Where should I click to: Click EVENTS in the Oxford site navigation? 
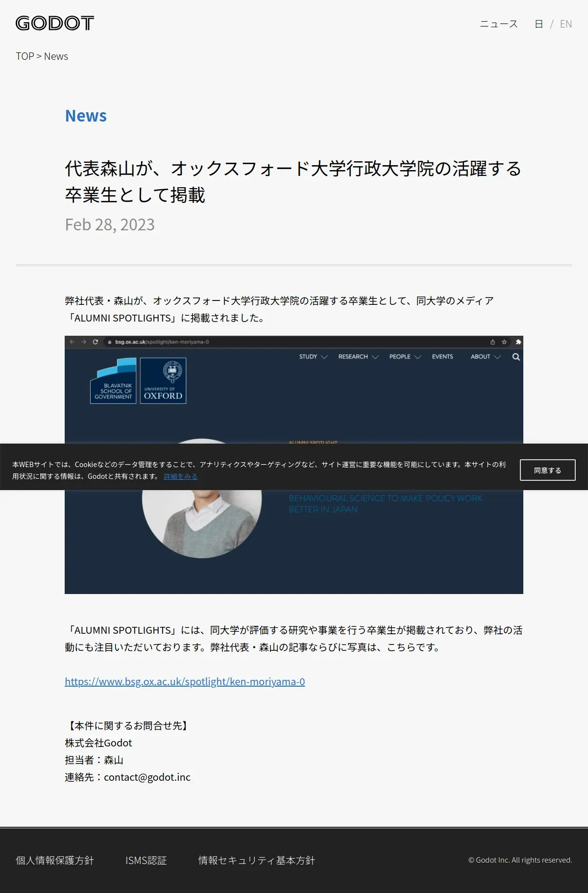(442, 357)
